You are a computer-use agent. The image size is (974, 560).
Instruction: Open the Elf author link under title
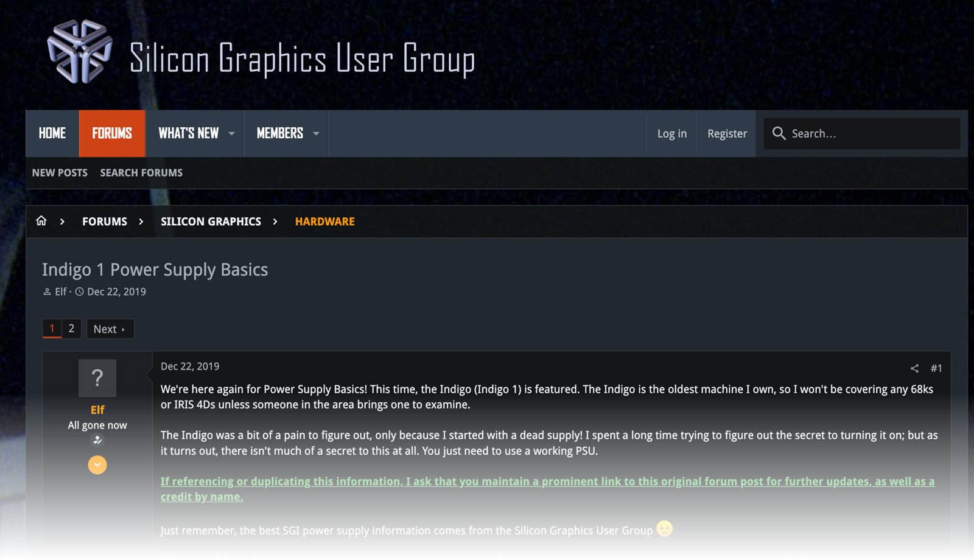tap(61, 292)
